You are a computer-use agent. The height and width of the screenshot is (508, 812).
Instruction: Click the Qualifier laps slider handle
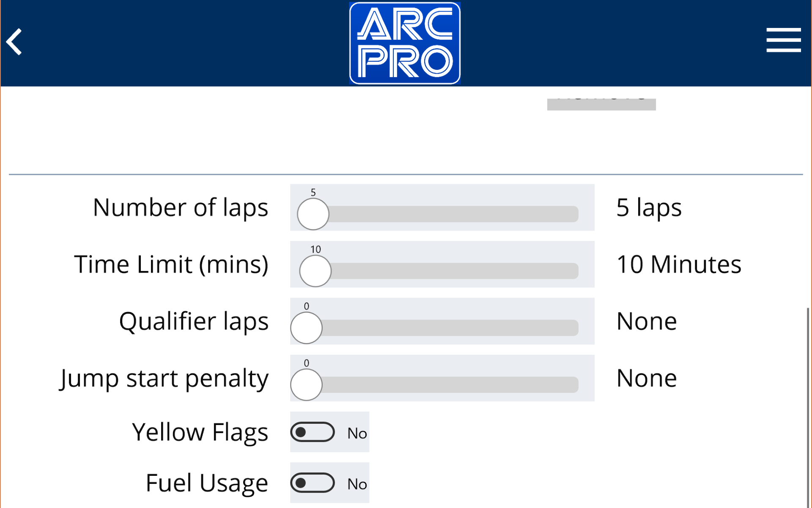tap(306, 327)
